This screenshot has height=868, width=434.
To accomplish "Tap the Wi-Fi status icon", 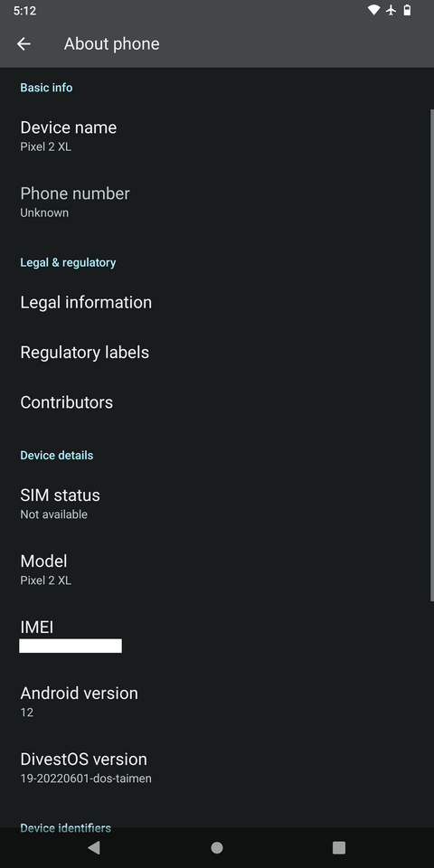I will click(373, 11).
